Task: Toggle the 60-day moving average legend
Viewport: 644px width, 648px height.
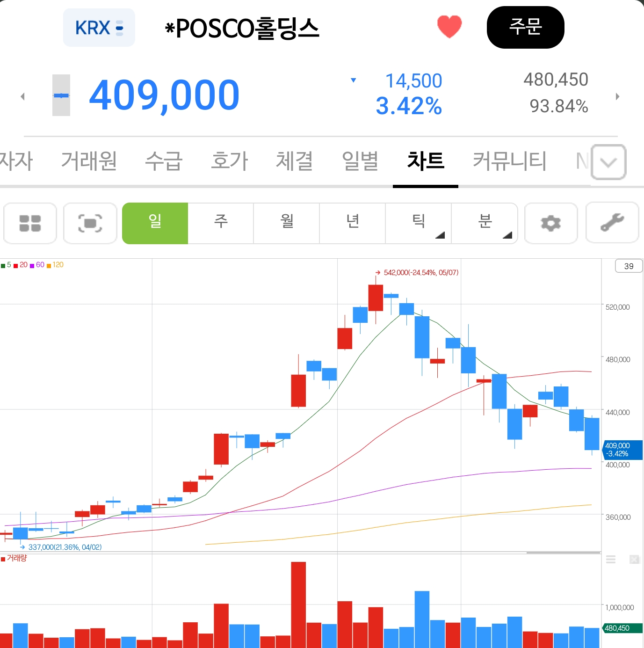Action: [37, 265]
